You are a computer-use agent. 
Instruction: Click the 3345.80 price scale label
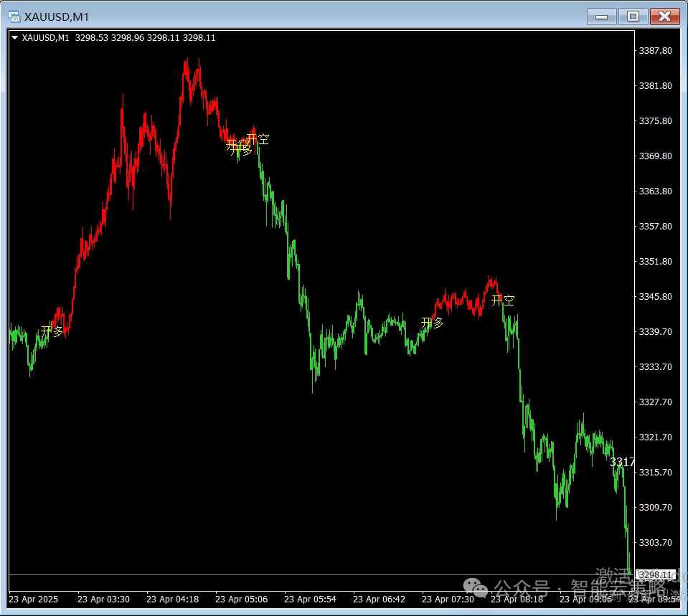point(655,297)
